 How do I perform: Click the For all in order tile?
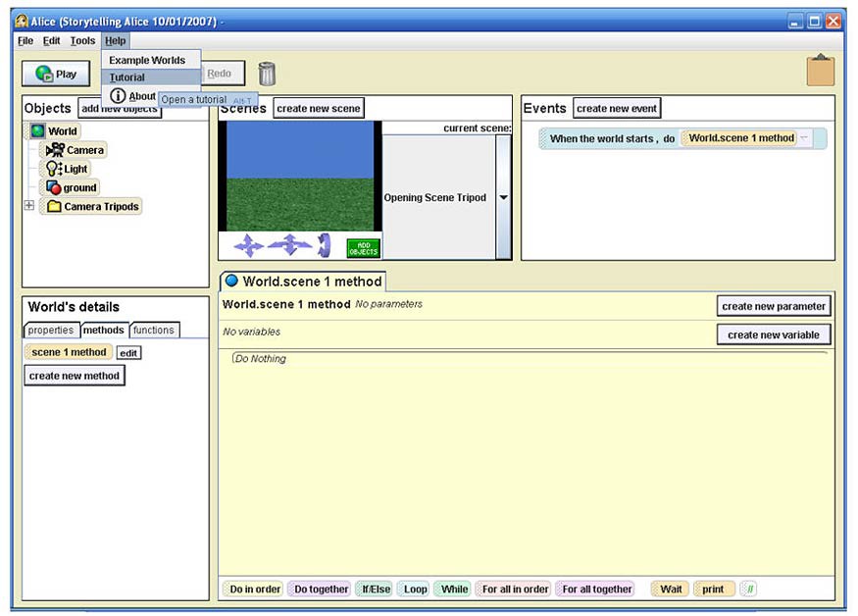coord(515,590)
